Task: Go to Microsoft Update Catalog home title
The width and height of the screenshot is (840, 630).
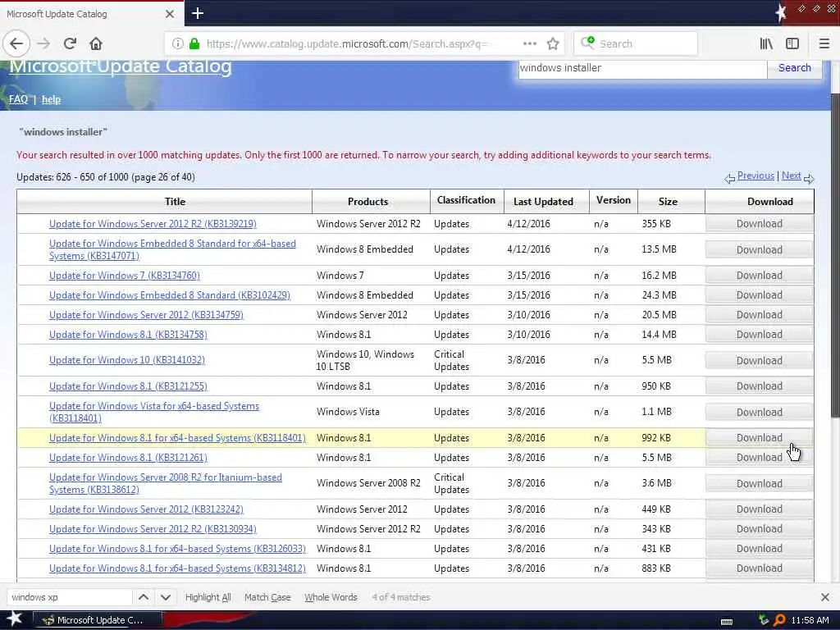Action: point(121,66)
